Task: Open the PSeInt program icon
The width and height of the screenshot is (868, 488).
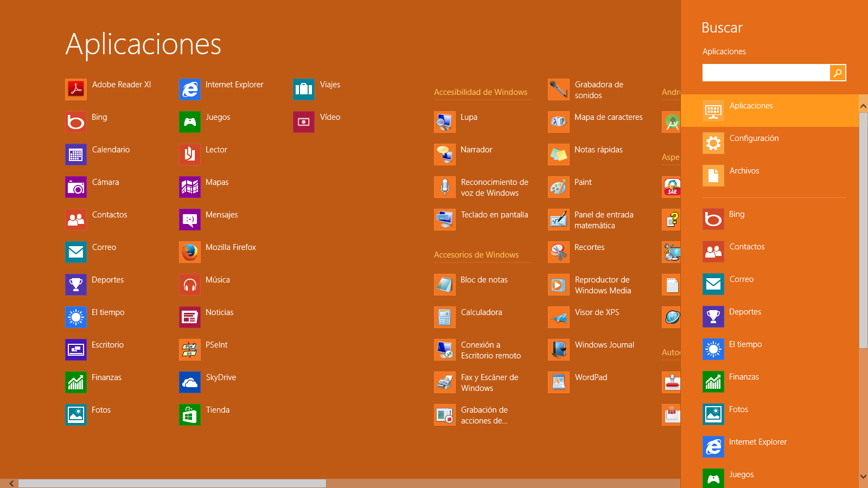Action: (190, 350)
